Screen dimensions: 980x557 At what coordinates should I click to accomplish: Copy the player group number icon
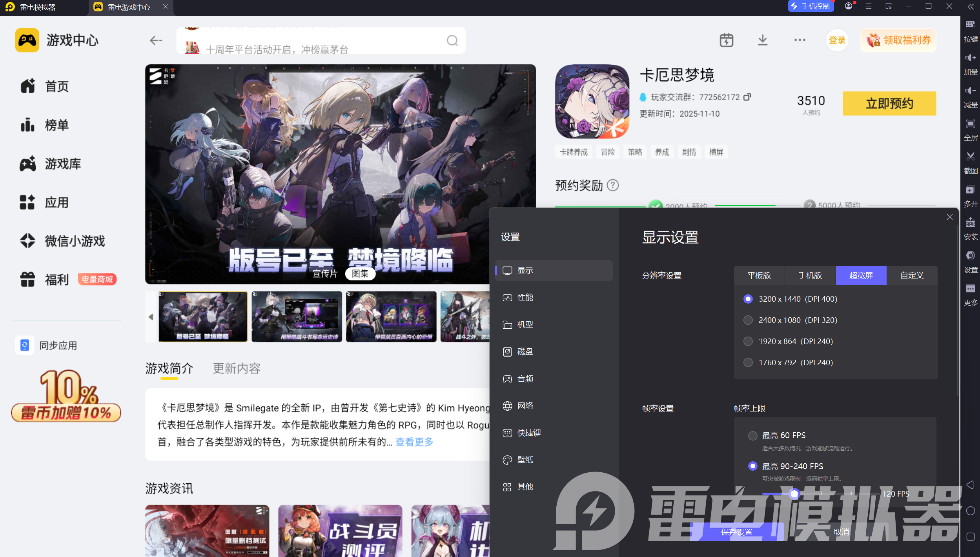click(747, 97)
